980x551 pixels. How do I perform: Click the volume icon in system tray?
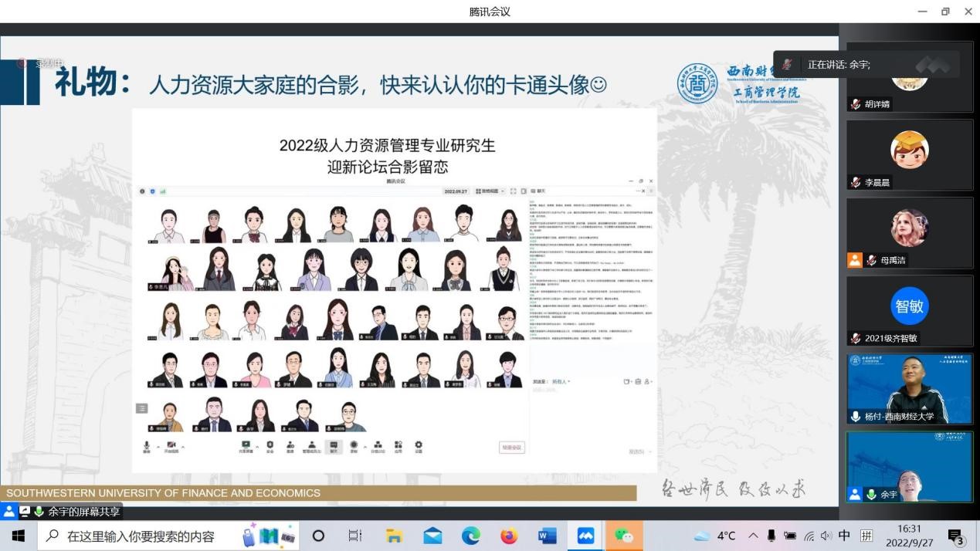(x=826, y=536)
